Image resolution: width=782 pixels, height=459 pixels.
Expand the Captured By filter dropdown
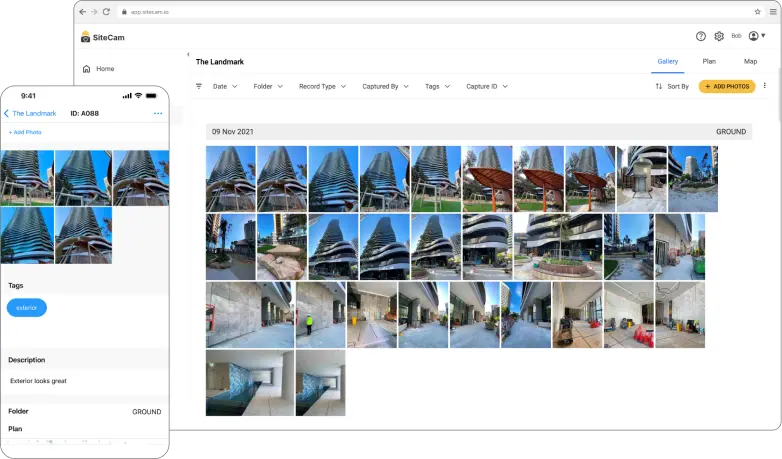tap(385, 86)
